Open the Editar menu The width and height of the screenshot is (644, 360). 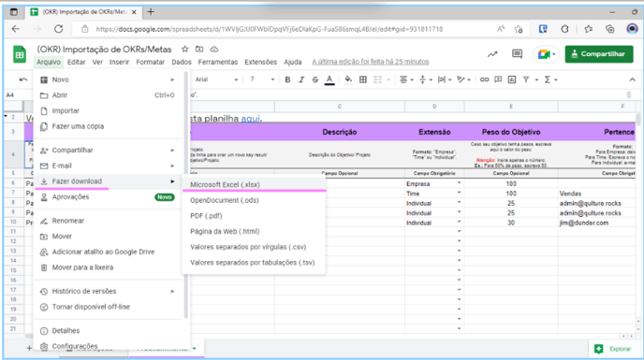tap(77, 62)
